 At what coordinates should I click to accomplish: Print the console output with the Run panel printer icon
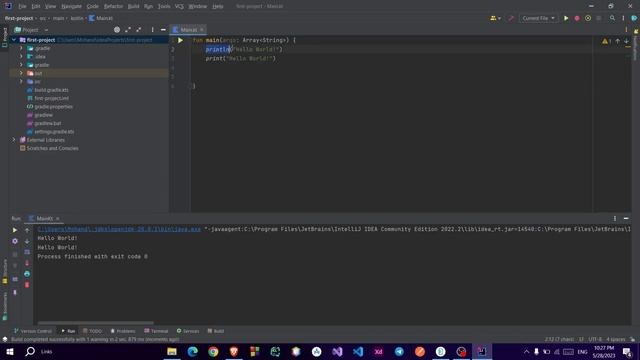pyautogui.click(x=27, y=274)
